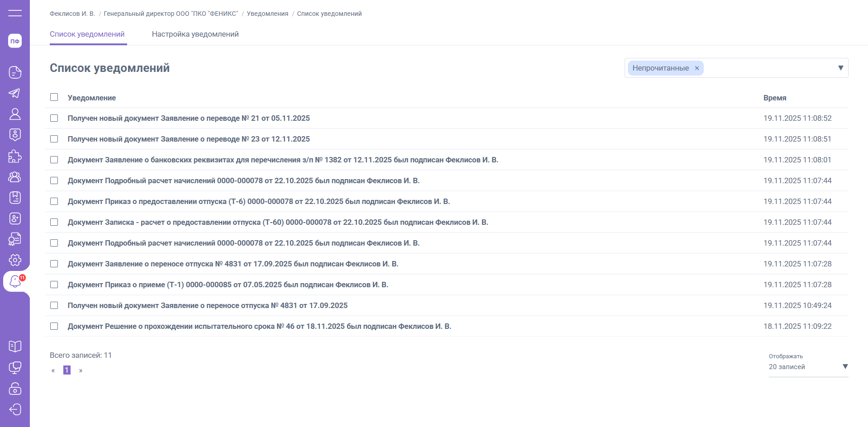Open the puzzle piece icon section
This screenshot has height=427, width=868.
point(15,156)
